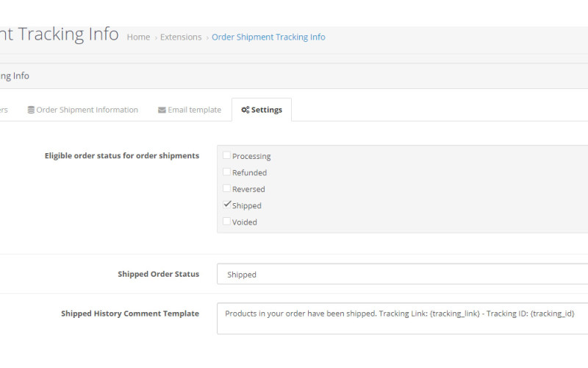Check the Reversed order status box

click(x=226, y=188)
